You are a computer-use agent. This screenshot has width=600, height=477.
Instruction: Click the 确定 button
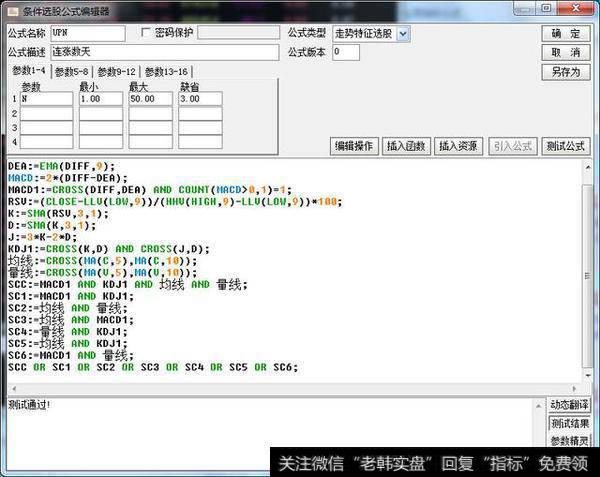coord(566,34)
